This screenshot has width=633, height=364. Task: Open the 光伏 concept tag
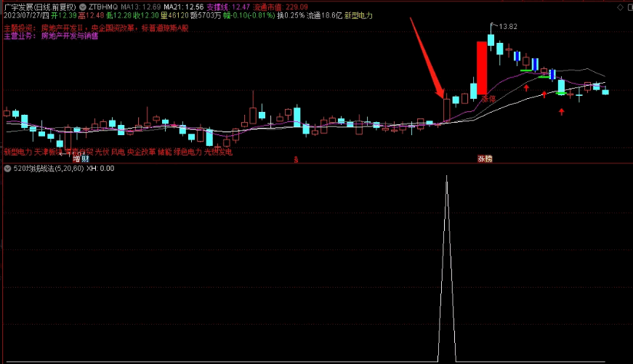click(102, 152)
